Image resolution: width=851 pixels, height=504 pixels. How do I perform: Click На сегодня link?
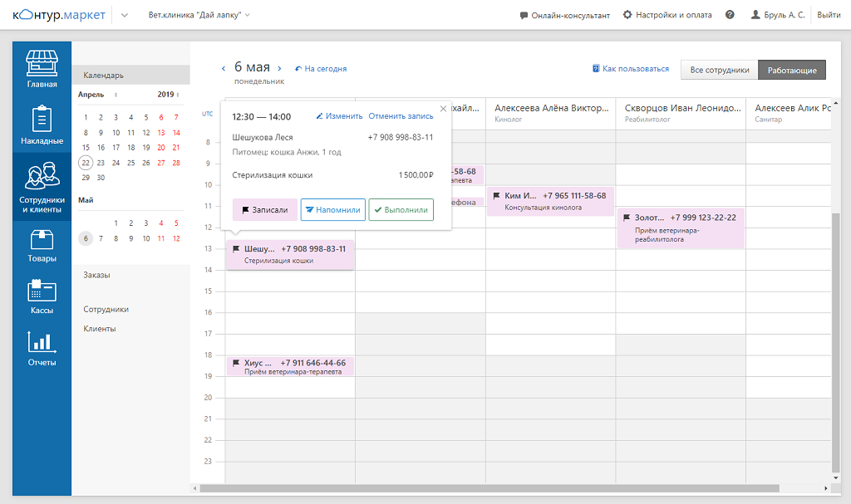click(x=321, y=68)
